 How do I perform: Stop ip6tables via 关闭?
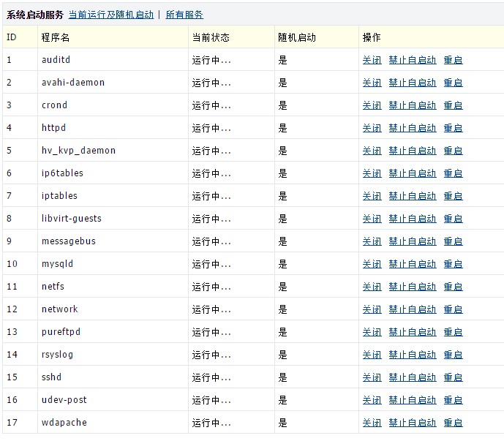pos(372,173)
